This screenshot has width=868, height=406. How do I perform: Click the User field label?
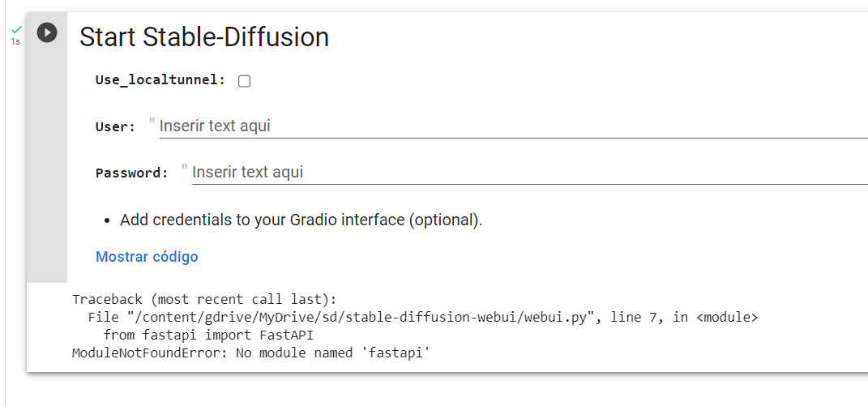tap(115, 127)
